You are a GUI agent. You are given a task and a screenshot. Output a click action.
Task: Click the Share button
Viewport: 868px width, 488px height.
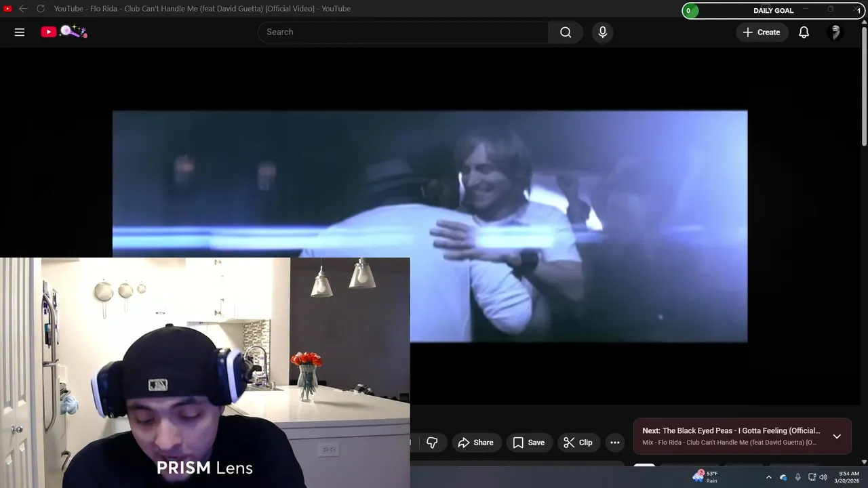point(475,443)
